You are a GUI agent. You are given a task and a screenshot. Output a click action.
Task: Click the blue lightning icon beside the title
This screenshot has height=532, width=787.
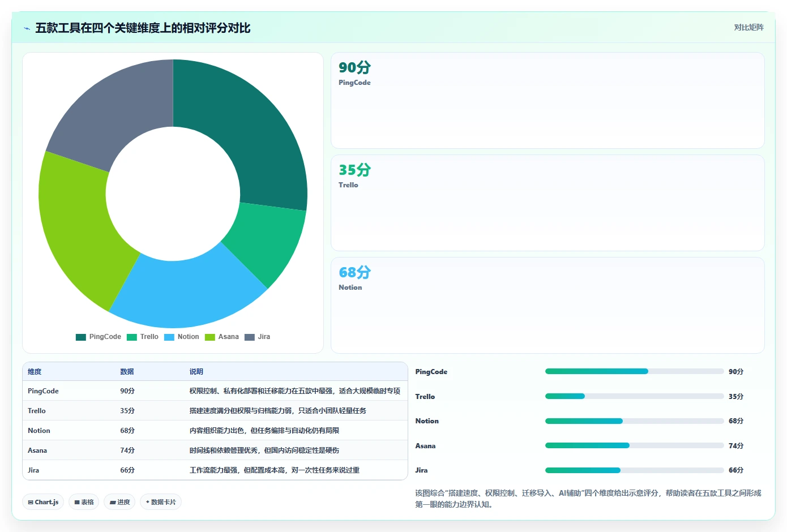pos(27,28)
